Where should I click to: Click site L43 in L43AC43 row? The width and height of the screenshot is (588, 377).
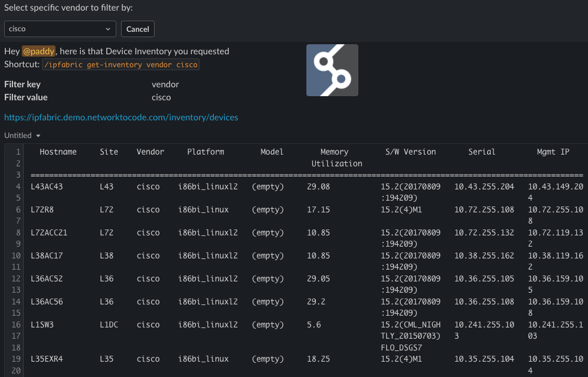(106, 186)
